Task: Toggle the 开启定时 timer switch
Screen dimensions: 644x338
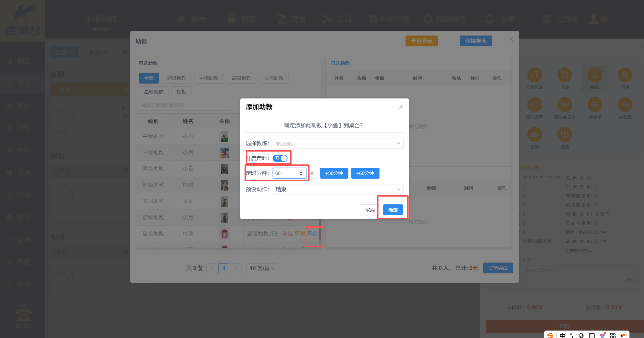Action: (x=280, y=158)
